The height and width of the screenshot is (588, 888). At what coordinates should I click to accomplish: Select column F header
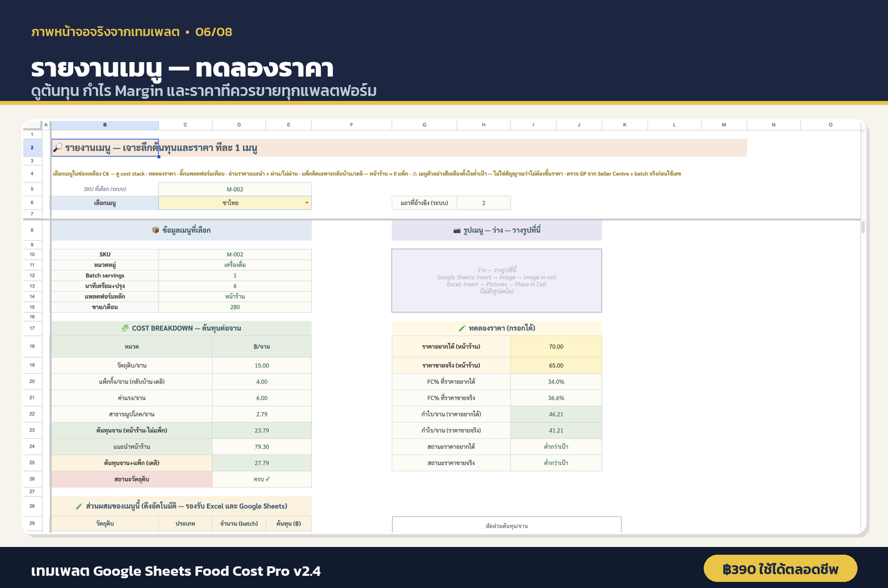[x=351, y=125]
